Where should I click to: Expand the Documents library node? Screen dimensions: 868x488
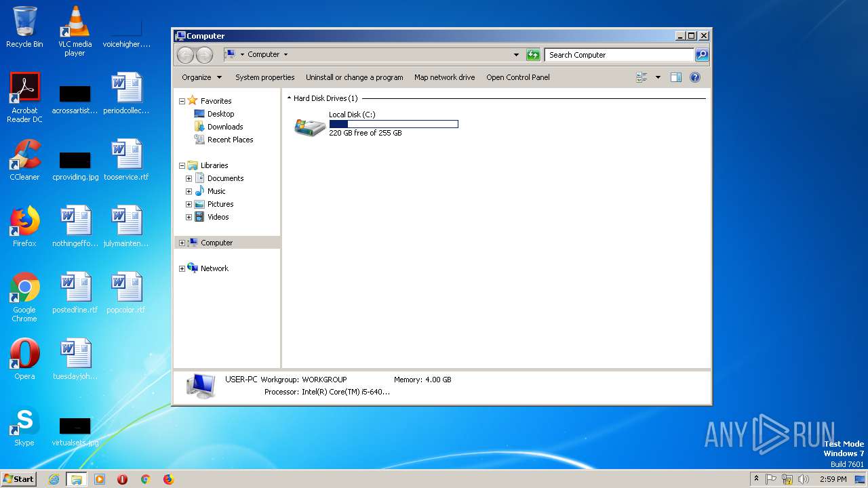click(x=189, y=178)
